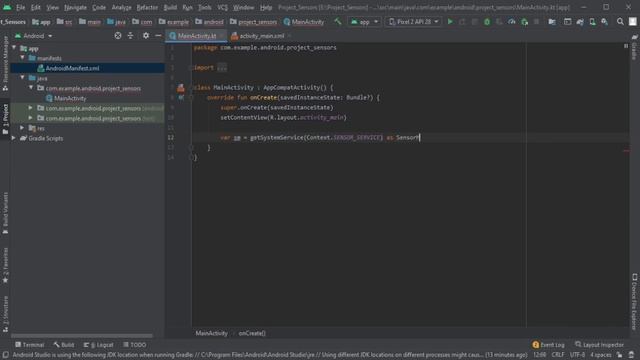
Task: Open the Logcat tool window
Action: [98, 345]
